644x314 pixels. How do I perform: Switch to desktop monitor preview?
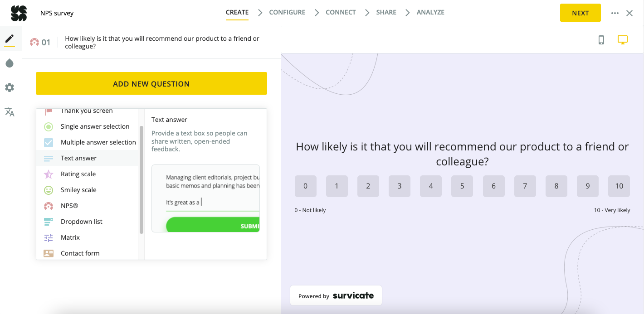point(623,40)
